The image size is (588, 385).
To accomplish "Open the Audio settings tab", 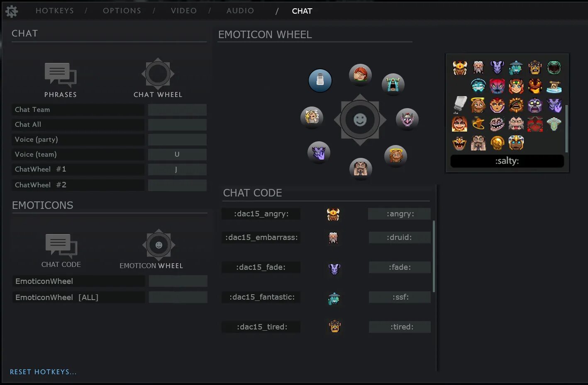I will (240, 11).
